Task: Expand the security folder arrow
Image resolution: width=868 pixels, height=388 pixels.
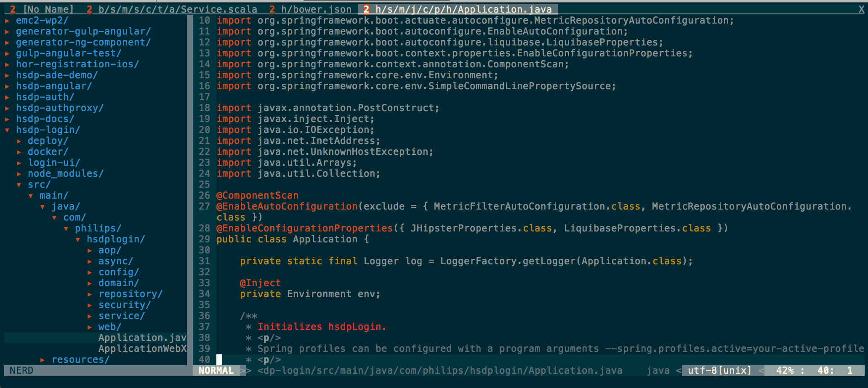Action: 90,305
